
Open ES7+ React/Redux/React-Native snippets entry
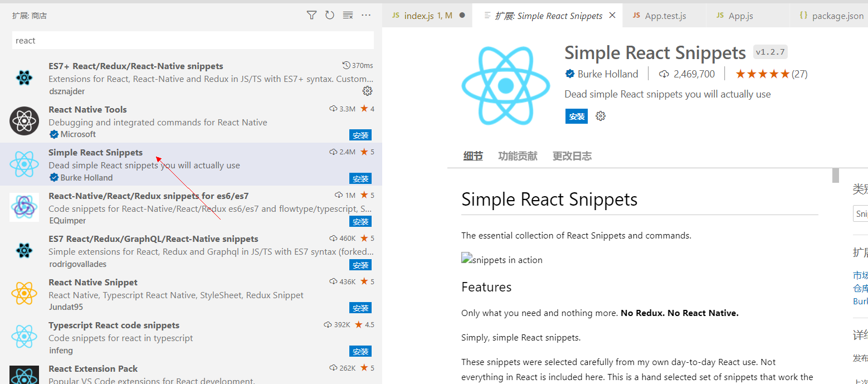[x=191, y=78]
